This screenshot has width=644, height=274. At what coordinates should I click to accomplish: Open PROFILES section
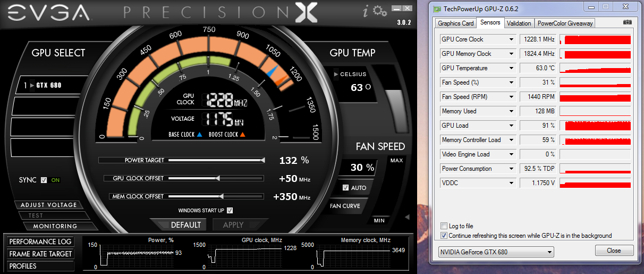[x=40, y=266]
